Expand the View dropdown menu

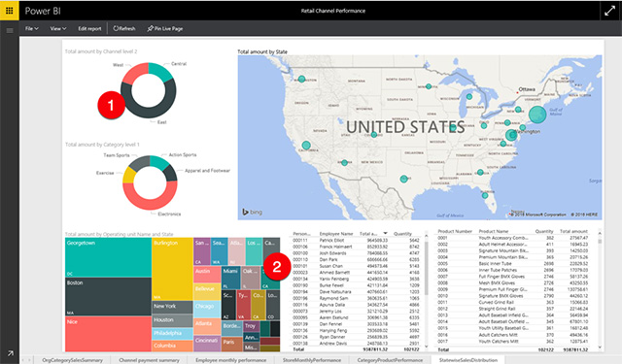(x=58, y=28)
